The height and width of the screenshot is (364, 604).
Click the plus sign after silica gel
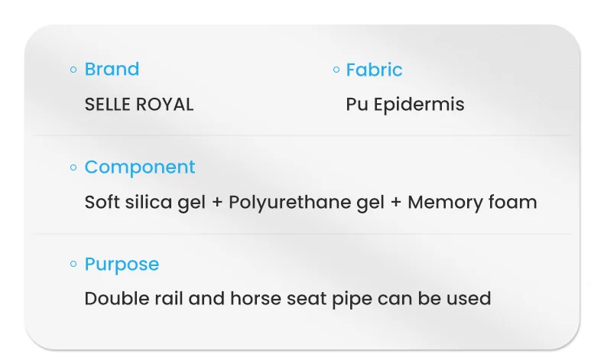pos(217,203)
